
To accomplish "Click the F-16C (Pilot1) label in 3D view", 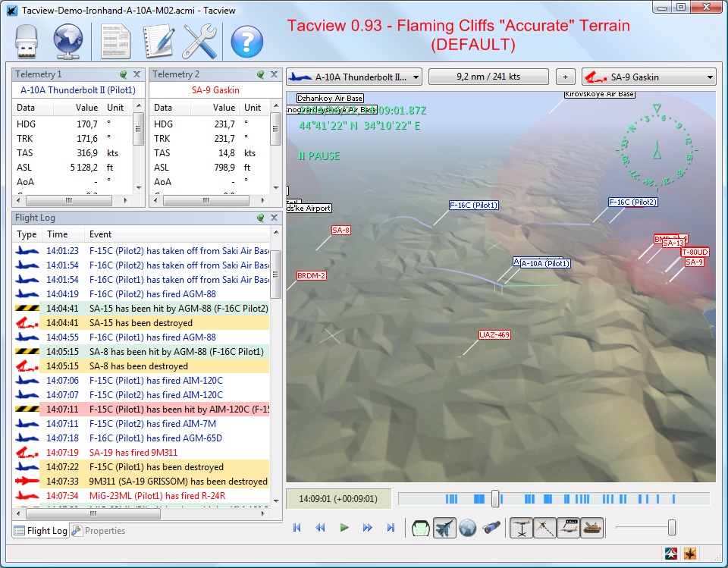I will [473, 205].
